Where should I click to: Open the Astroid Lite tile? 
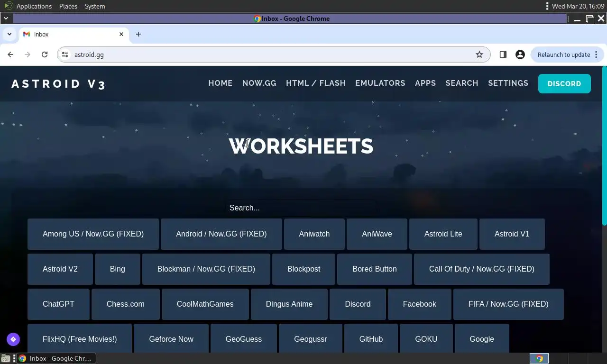click(x=443, y=234)
